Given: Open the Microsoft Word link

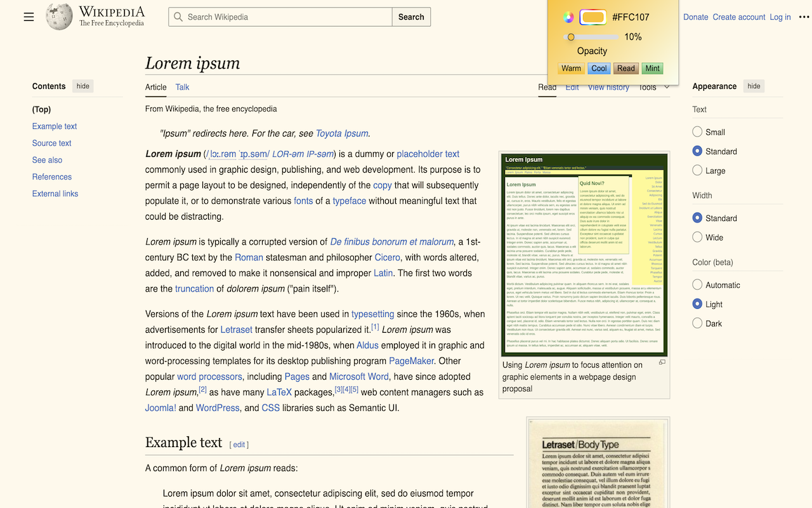Looking at the screenshot, I should click(359, 377).
